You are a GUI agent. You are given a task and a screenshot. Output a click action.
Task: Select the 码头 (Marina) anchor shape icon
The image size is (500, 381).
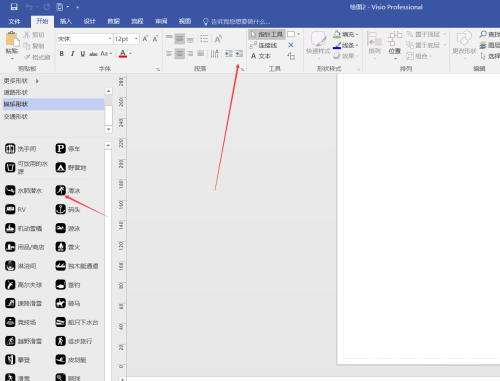pyautogui.click(x=60, y=209)
